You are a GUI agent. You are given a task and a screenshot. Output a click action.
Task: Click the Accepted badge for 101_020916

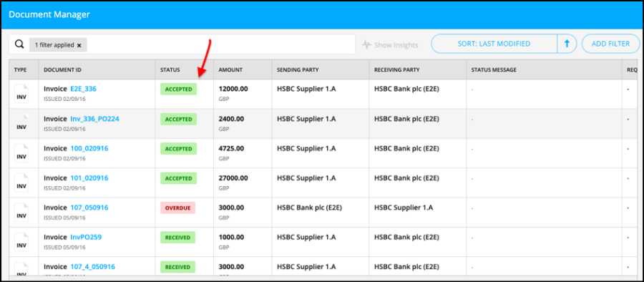pyautogui.click(x=179, y=178)
